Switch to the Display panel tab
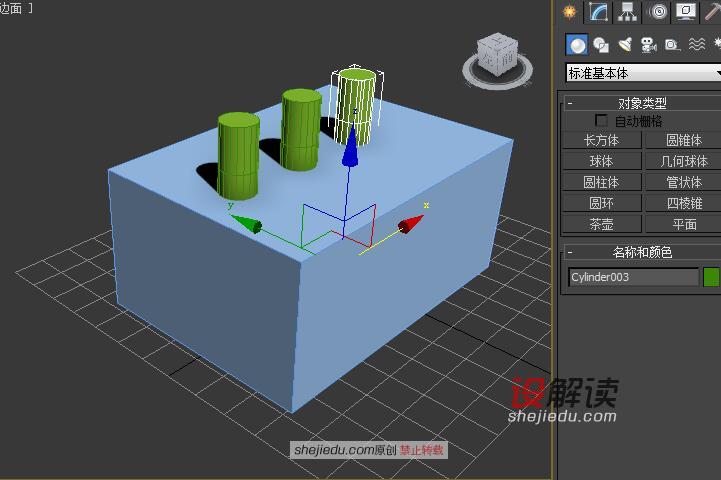The width and height of the screenshot is (721, 480). click(686, 11)
